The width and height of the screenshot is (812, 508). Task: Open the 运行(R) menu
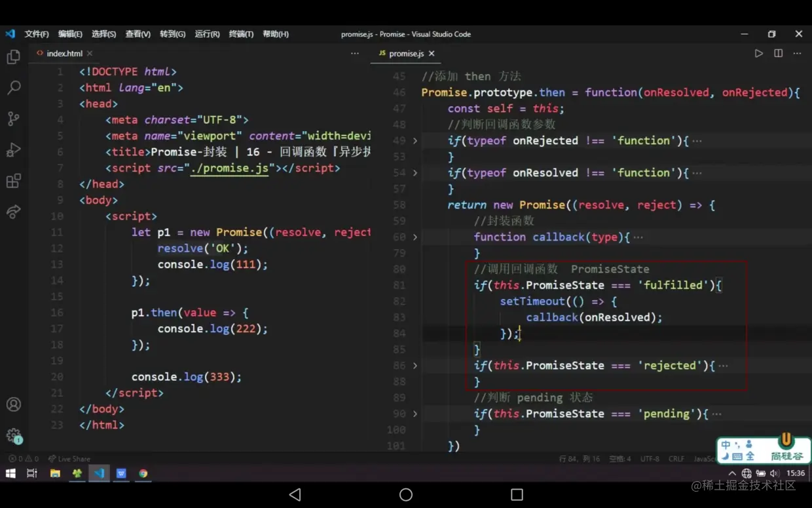[207, 34]
